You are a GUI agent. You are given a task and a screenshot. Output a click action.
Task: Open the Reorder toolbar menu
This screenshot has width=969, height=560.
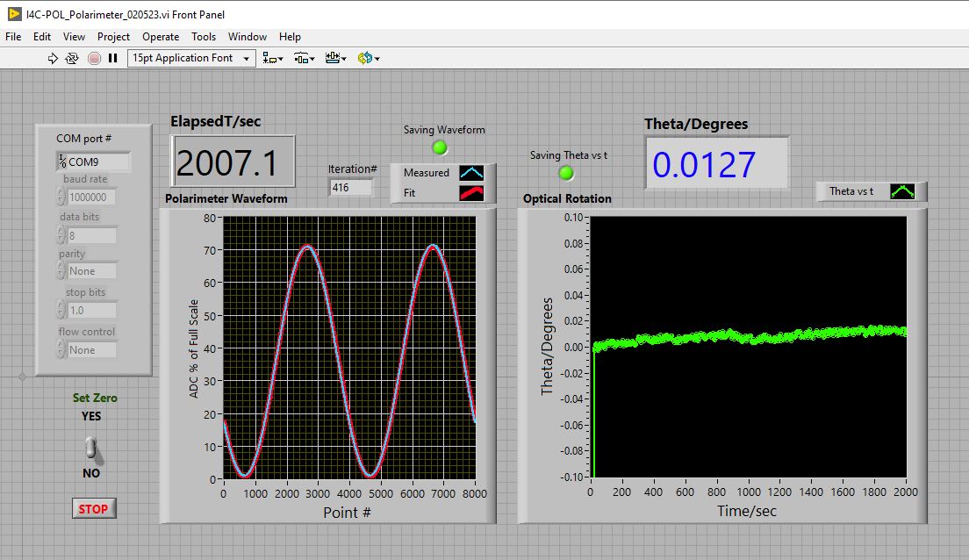point(368,58)
